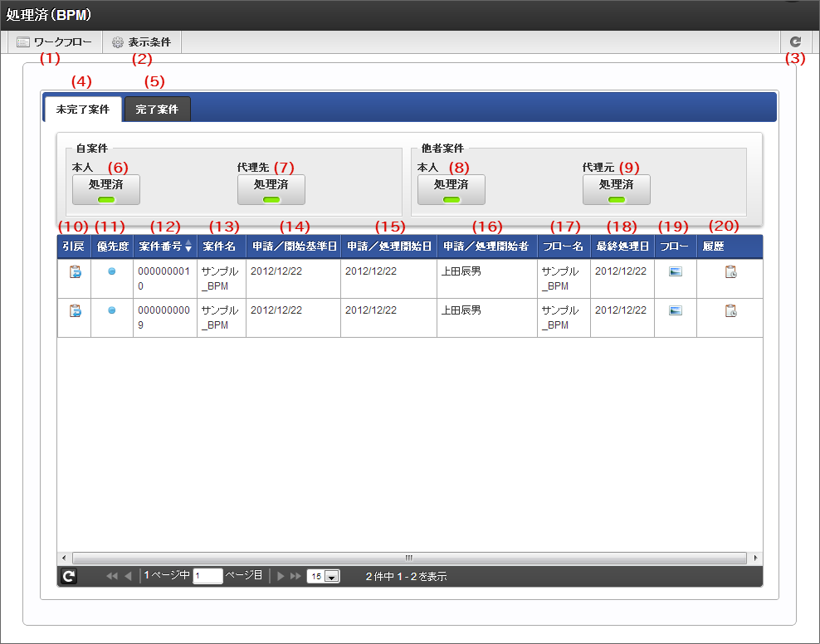Toggle 処理済 button under 代理元
The image size is (820, 644).
(617, 190)
